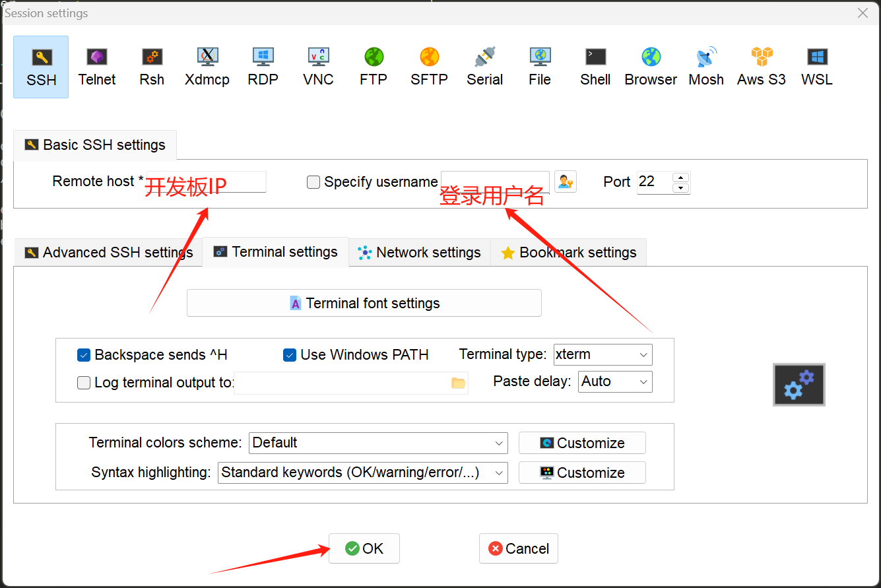Choose the Browser session icon

click(651, 67)
